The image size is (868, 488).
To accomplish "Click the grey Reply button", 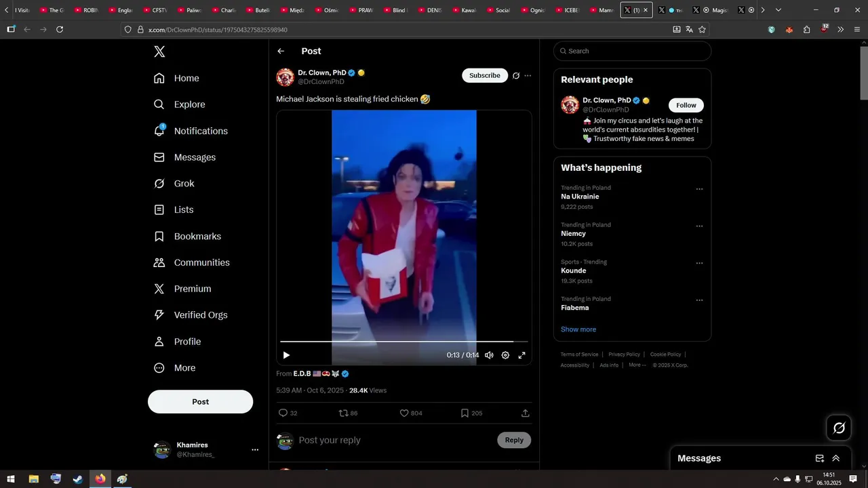I will (514, 440).
